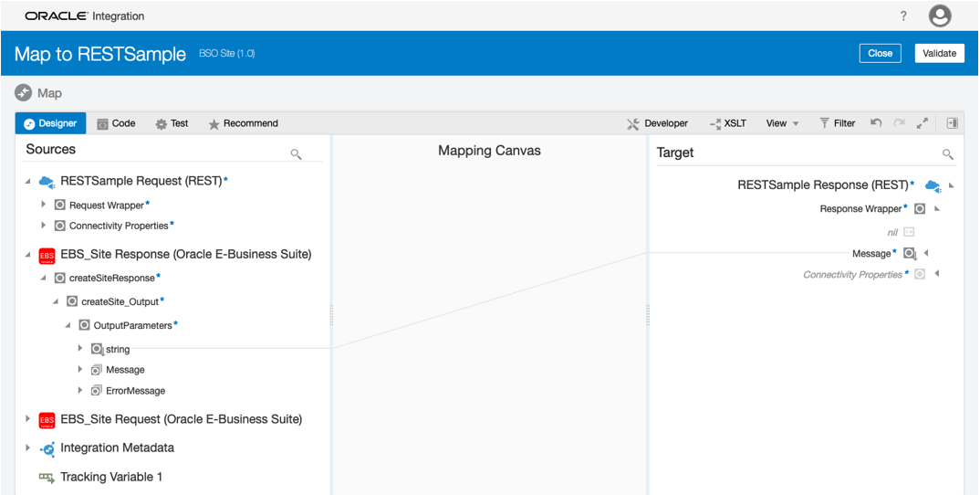Viewport: 980px width, 495px height.
Task: Switch to the Test tab
Action: coord(172,123)
